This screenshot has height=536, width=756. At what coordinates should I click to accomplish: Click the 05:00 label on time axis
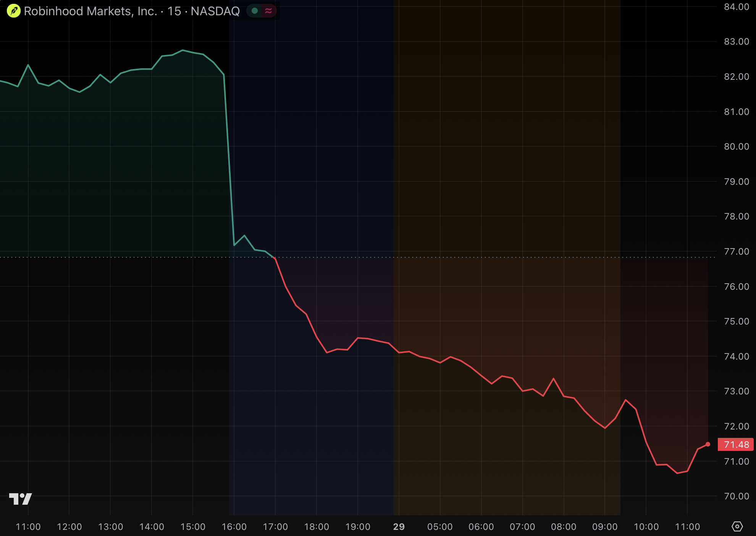440,527
